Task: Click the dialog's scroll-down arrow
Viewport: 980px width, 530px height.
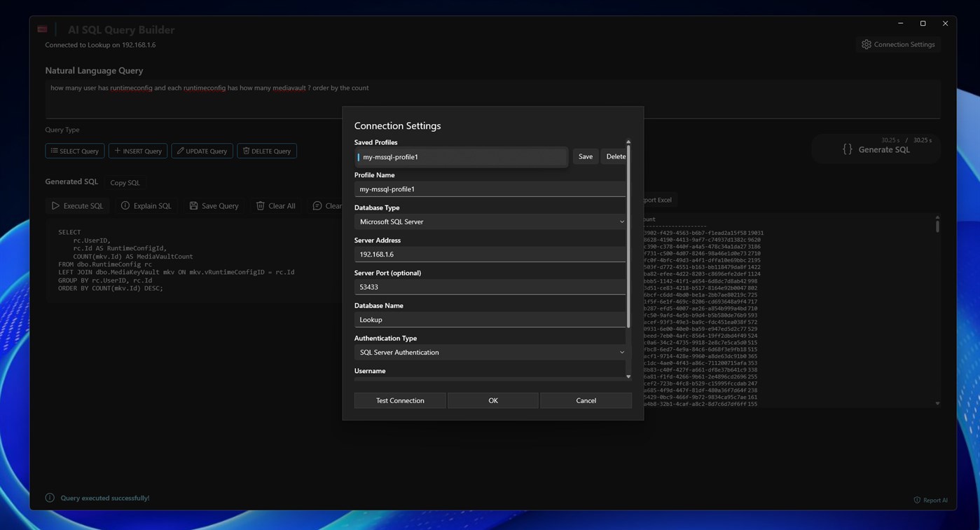Action: (628, 376)
